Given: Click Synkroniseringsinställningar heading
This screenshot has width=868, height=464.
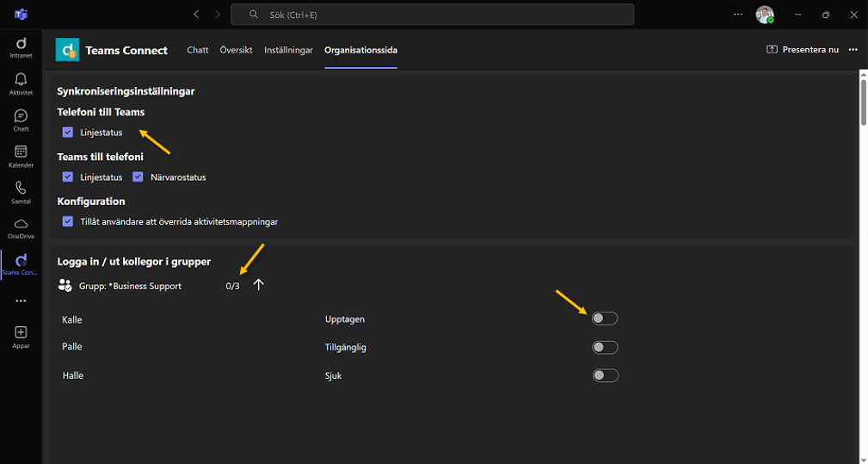Looking at the screenshot, I should pyautogui.click(x=126, y=91).
